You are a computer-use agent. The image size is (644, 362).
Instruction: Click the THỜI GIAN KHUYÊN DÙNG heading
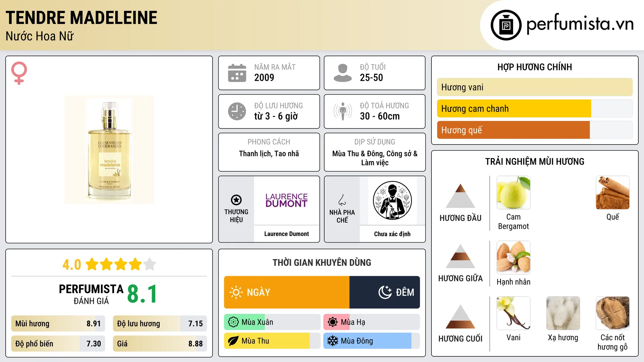pyautogui.click(x=322, y=262)
